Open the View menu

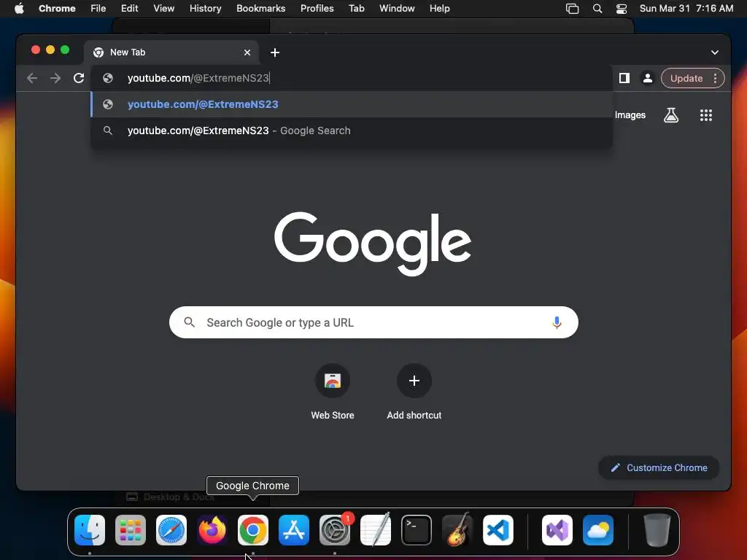(164, 9)
